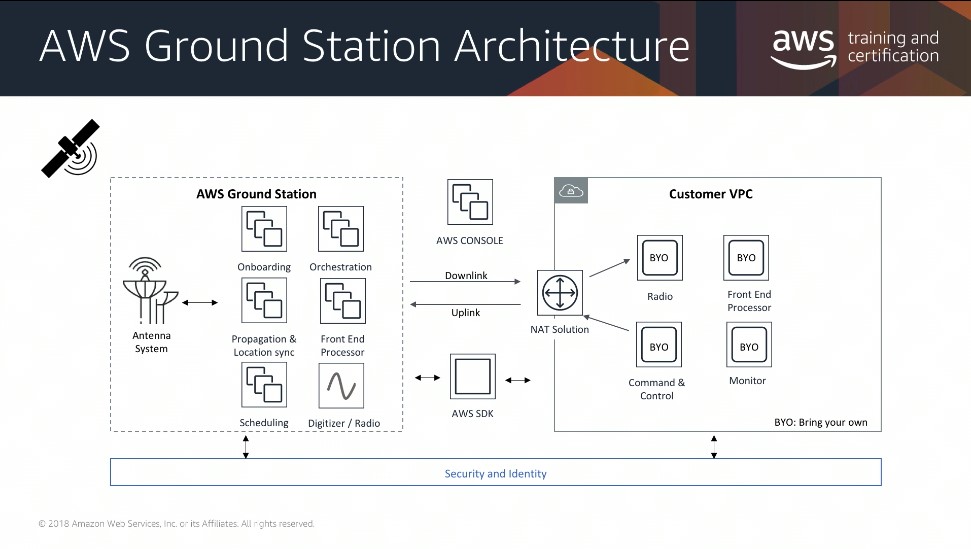The height and width of the screenshot is (549, 971).
Task: Click the Antenna System dish icon
Action: (x=150, y=291)
